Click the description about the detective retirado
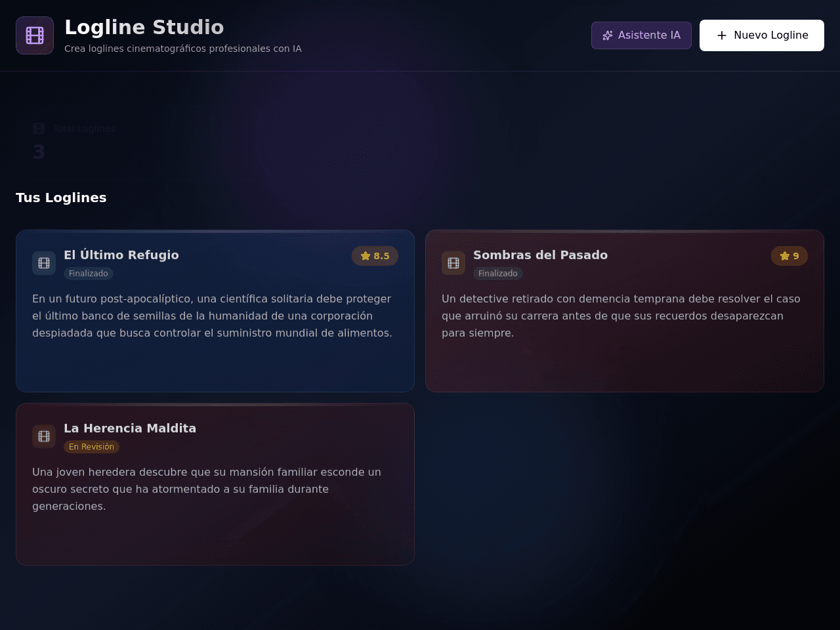Image resolution: width=840 pixels, height=630 pixels. click(x=621, y=316)
